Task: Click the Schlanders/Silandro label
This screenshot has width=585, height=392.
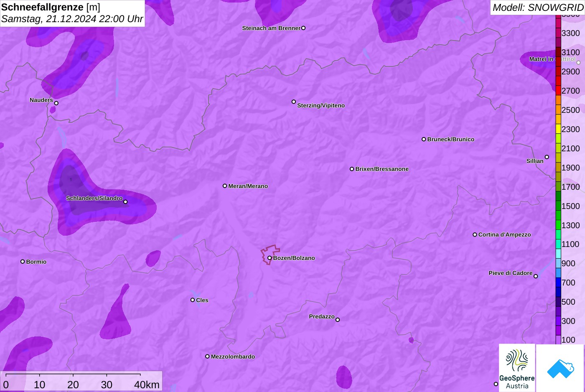Action: pos(94,198)
